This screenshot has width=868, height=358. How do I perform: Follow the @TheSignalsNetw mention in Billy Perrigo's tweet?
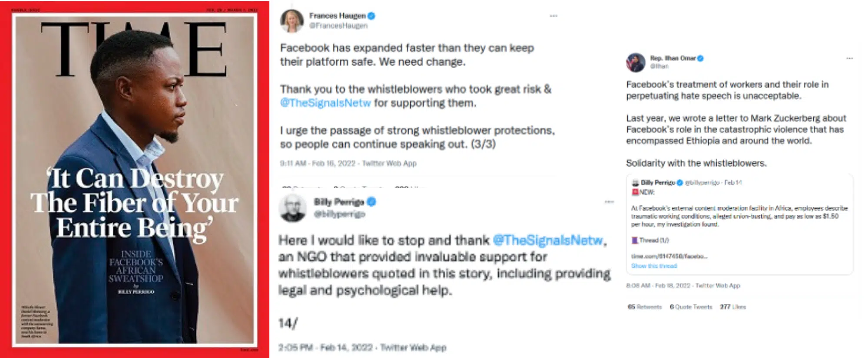548,240
